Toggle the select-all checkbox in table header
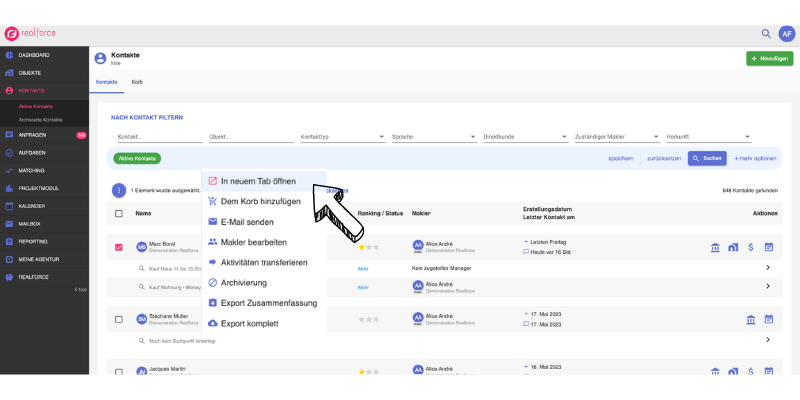The image size is (800, 400). (x=119, y=214)
